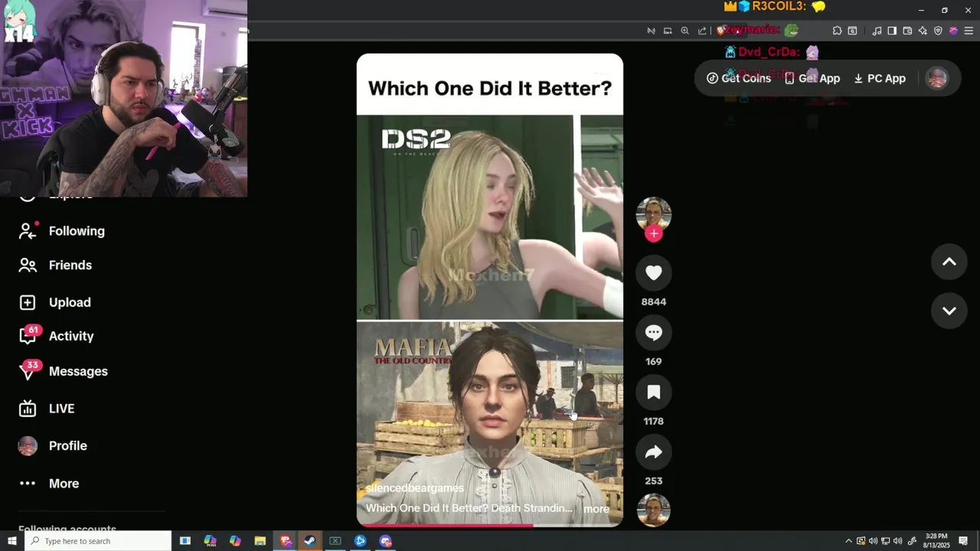Open the browser hamburger menu icon
Screen dimensions: 980x551
click(969, 31)
